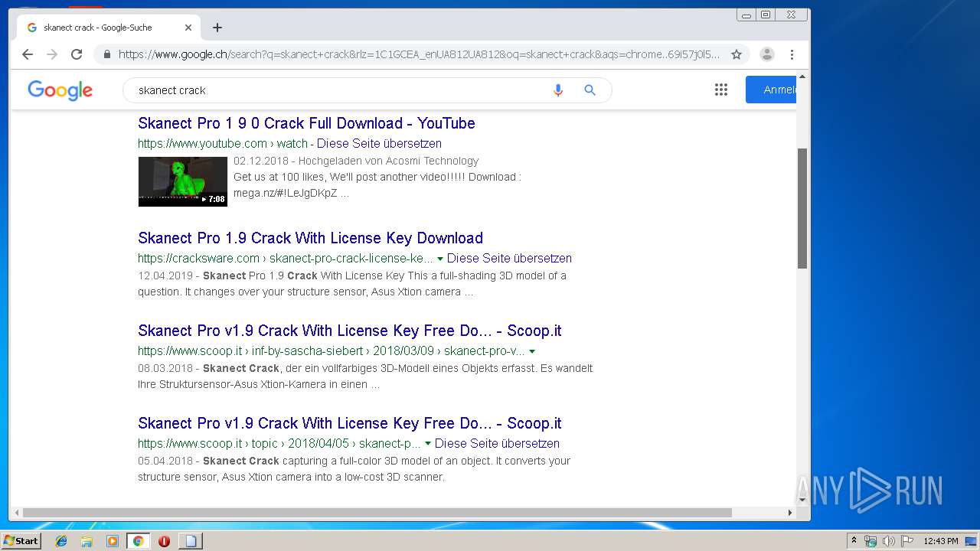The width and height of the screenshot is (980, 551).
Task: Click the browser forward arrow
Action: tap(52, 54)
